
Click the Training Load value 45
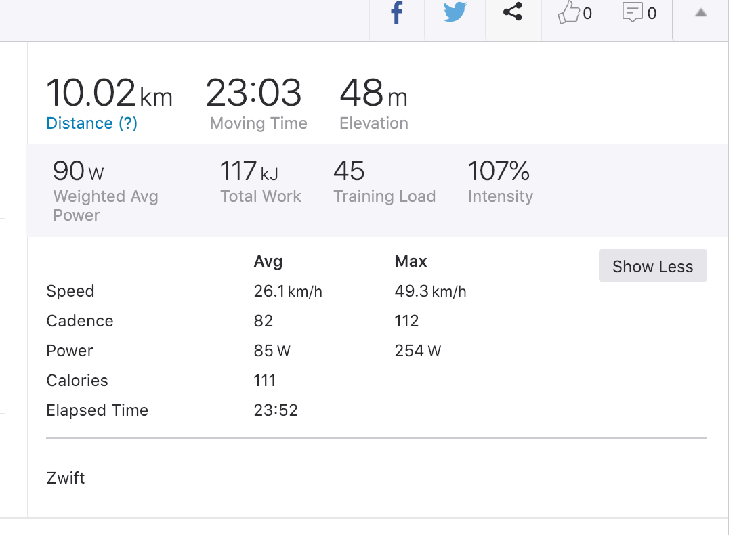pos(349,172)
